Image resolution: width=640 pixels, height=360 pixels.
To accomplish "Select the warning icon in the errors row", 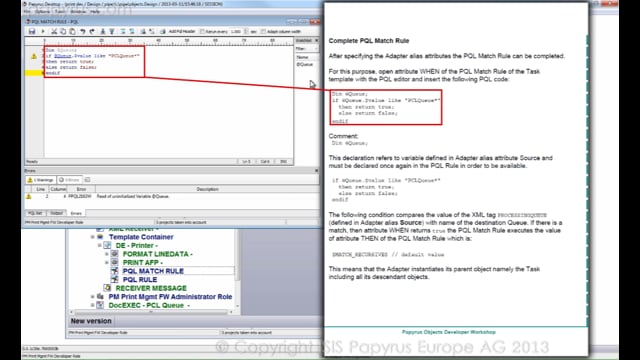I will pyautogui.click(x=29, y=196).
